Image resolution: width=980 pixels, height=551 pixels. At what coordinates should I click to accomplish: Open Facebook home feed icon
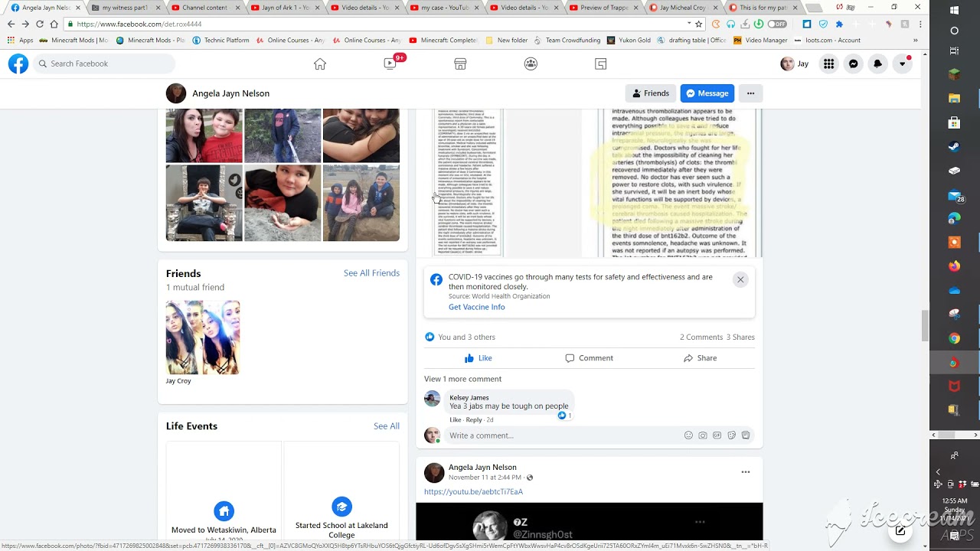pyautogui.click(x=320, y=64)
